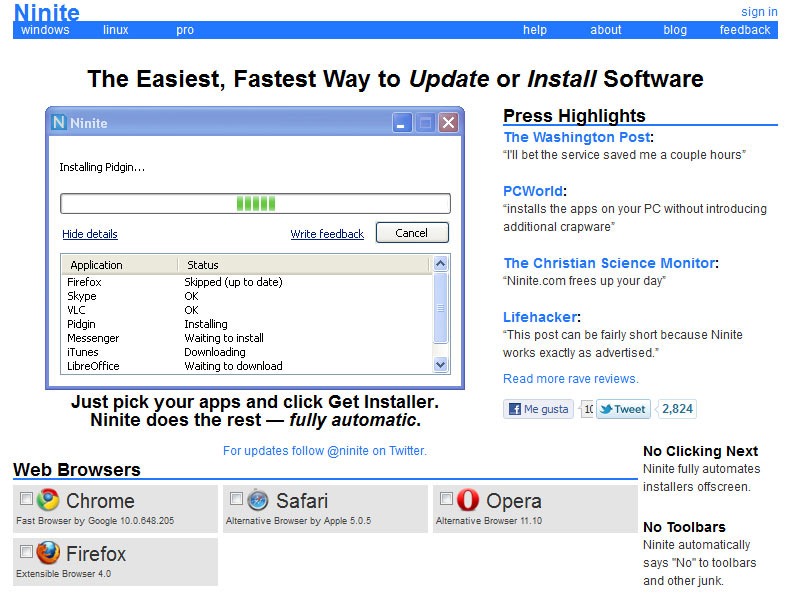This screenshot has width=797, height=593.
Task: Click the scroll up arrow in the application list
Action: point(440,265)
